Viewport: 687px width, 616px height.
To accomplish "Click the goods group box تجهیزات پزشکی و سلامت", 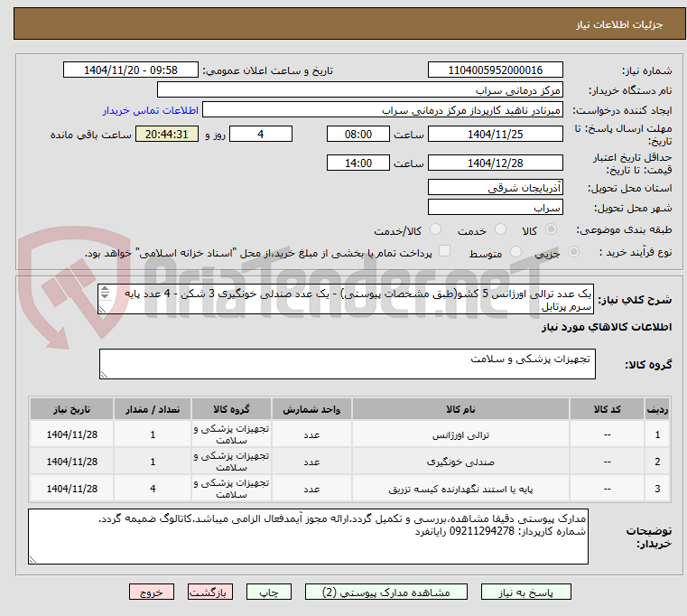I will pyautogui.click(x=347, y=364).
